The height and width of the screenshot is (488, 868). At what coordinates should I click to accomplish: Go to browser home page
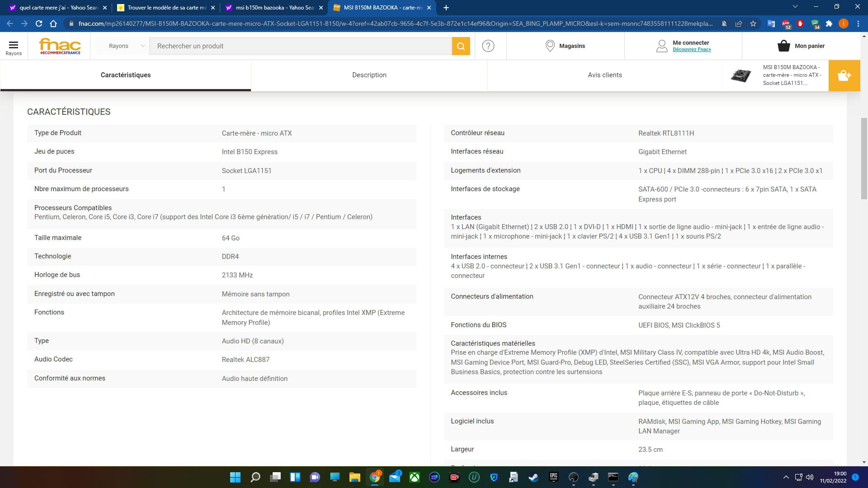click(x=53, y=23)
